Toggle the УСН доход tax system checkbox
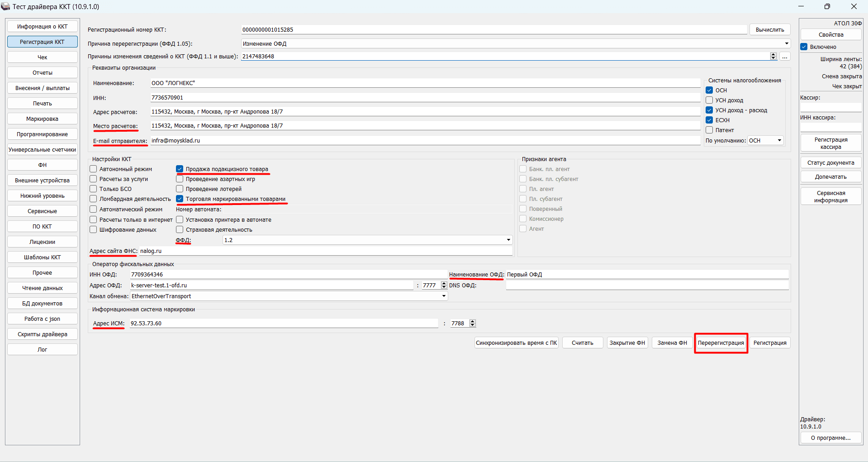 (x=709, y=100)
